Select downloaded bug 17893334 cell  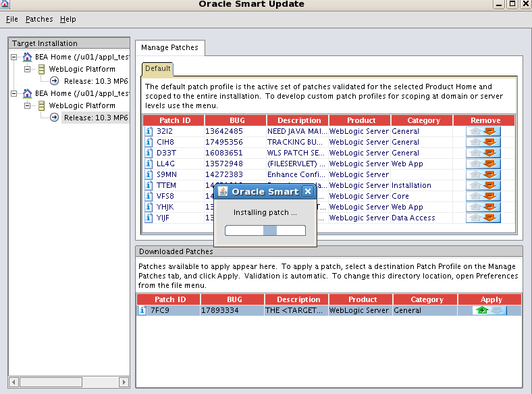[x=232, y=310]
